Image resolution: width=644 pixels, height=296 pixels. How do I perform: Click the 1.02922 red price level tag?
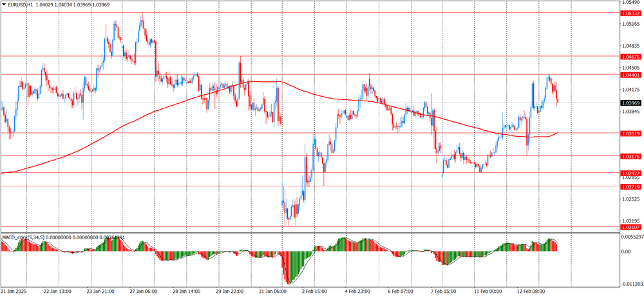[x=630, y=173]
